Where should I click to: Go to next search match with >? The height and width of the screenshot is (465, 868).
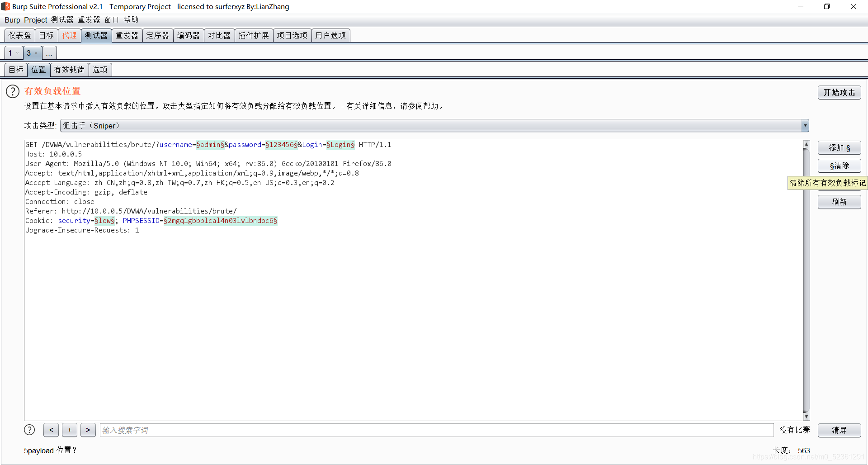tap(88, 430)
